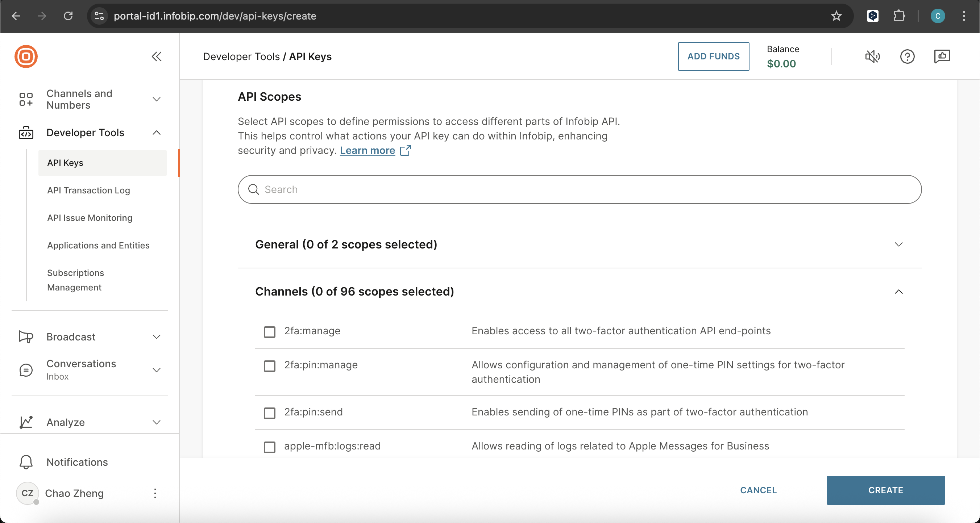Open the Learn more link
The width and height of the screenshot is (980, 523).
pyautogui.click(x=367, y=151)
